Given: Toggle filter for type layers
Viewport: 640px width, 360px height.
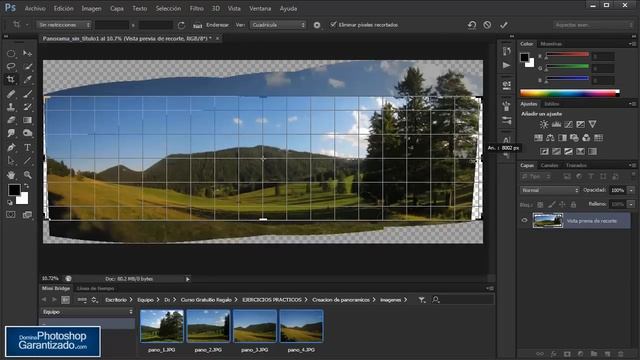Looking at the screenshot, I should pyautogui.click(x=591, y=176).
